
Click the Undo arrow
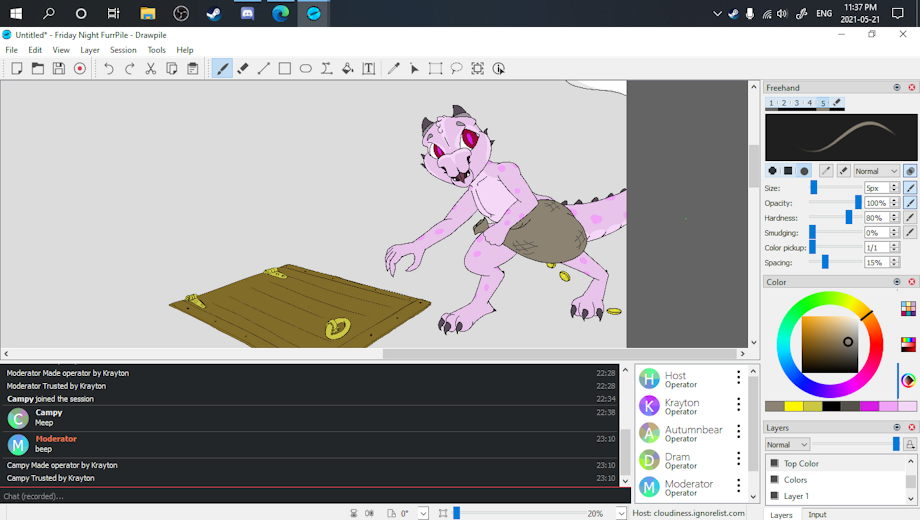pos(108,69)
